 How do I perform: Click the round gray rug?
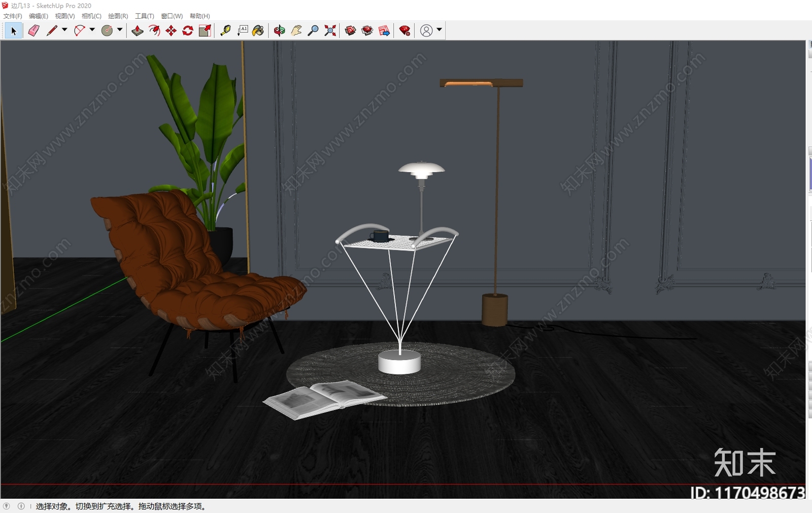(x=457, y=378)
